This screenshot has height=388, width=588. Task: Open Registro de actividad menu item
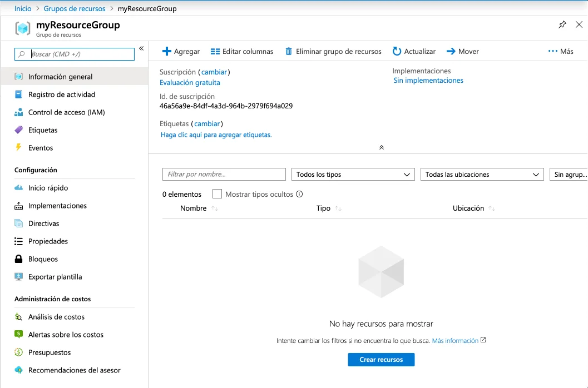(62, 94)
